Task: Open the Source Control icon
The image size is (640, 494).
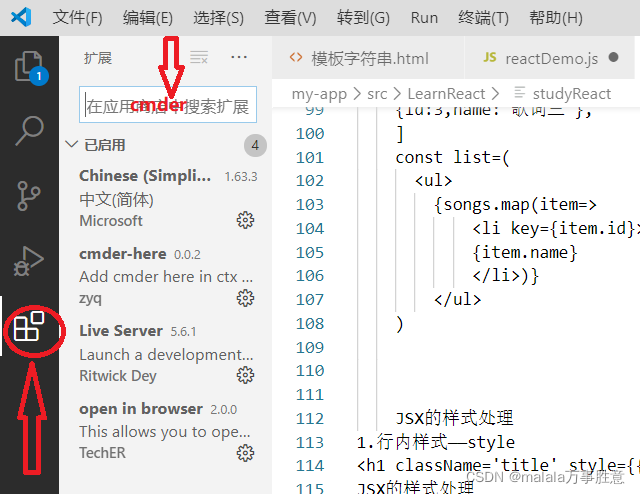Action: tap(29, 196)
